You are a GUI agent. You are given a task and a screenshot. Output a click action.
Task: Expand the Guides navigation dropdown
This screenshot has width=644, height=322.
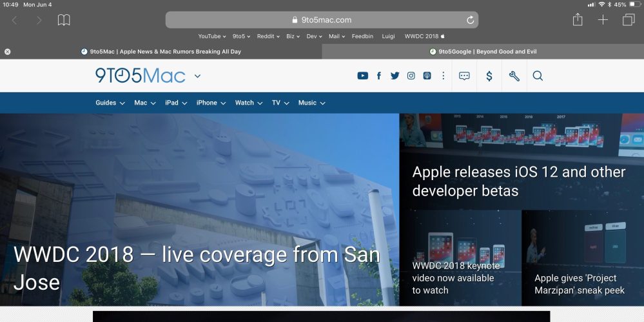(x=110, y=103)
